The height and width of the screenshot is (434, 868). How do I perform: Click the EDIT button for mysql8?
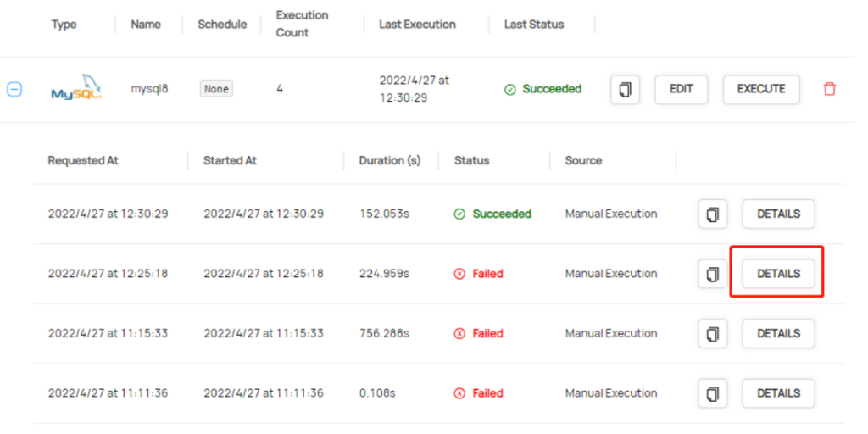point(681,89)
